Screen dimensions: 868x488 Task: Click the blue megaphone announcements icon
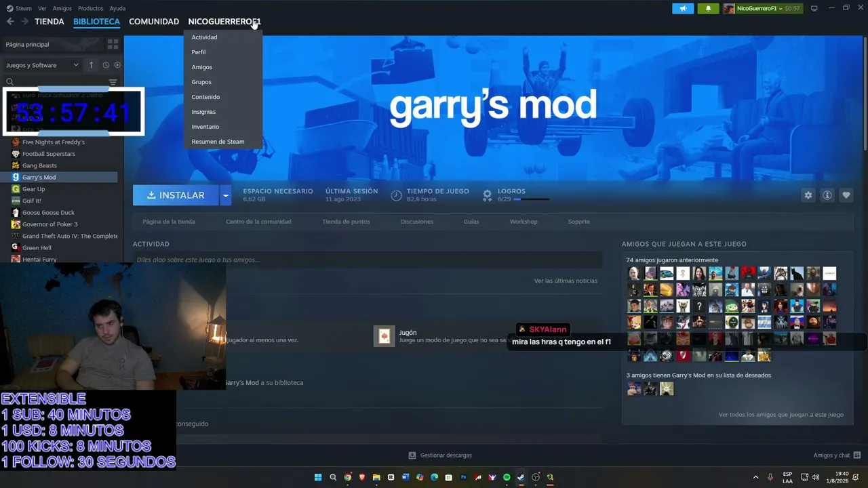(x=683, y=8)
